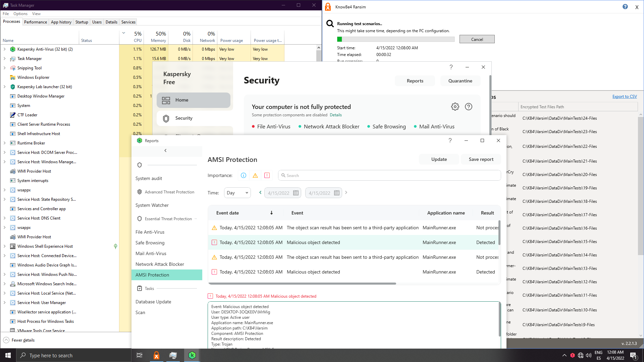Image resolution: width=644 pixels, height=362 pixels.
Task: Click the protection help question-mark icon
Action: pyautogui.click(x=469, y=107)
